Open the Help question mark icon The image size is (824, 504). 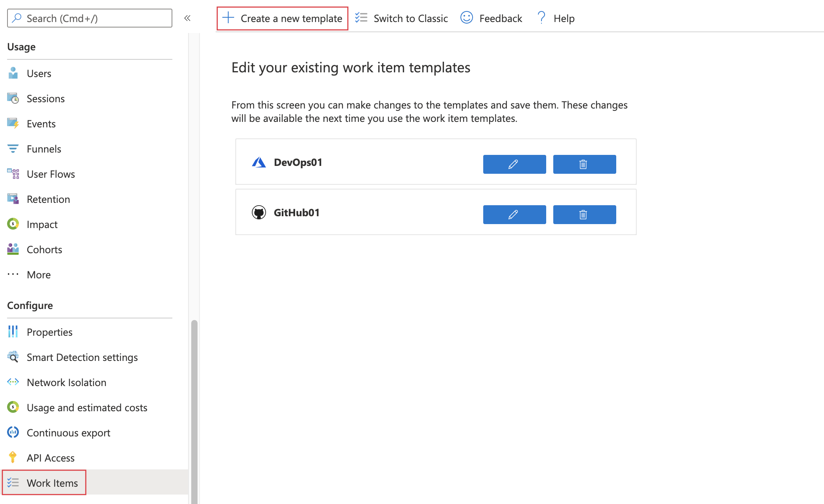click(x=541, y=18)
